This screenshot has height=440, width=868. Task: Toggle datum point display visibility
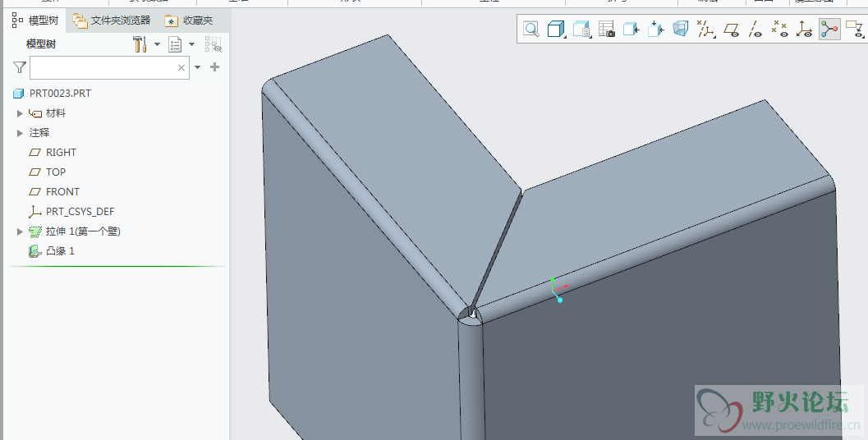tap(780, 30)
